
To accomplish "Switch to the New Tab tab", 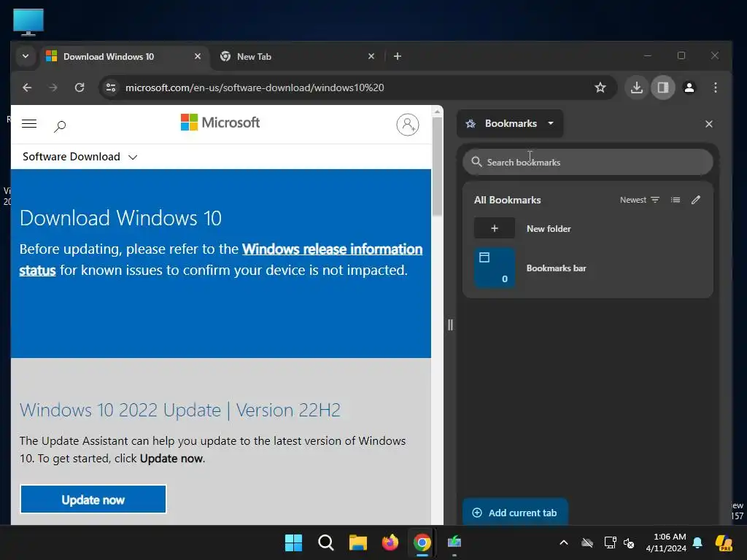I will 298,57.
